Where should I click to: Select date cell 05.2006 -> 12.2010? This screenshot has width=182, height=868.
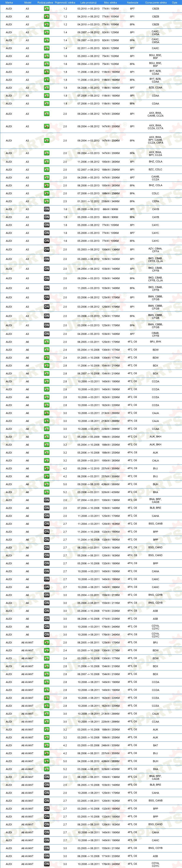coord(88,468)
